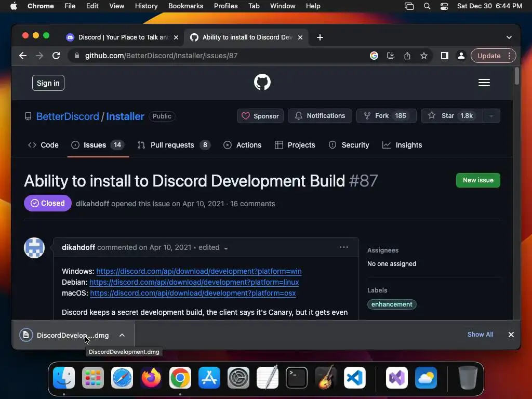Open the History menu in menu bar
This screenshot has width=532, height=399.
click(x=146, y=6)
